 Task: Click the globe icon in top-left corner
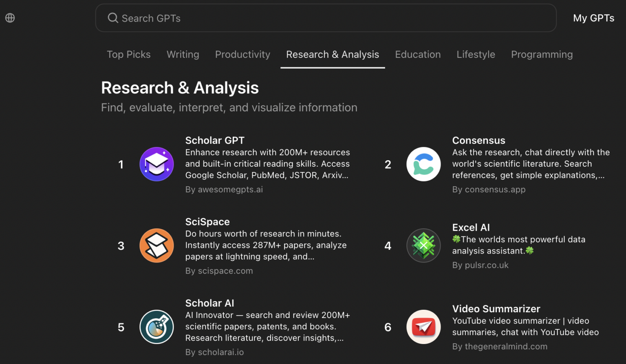click(10, 18)
